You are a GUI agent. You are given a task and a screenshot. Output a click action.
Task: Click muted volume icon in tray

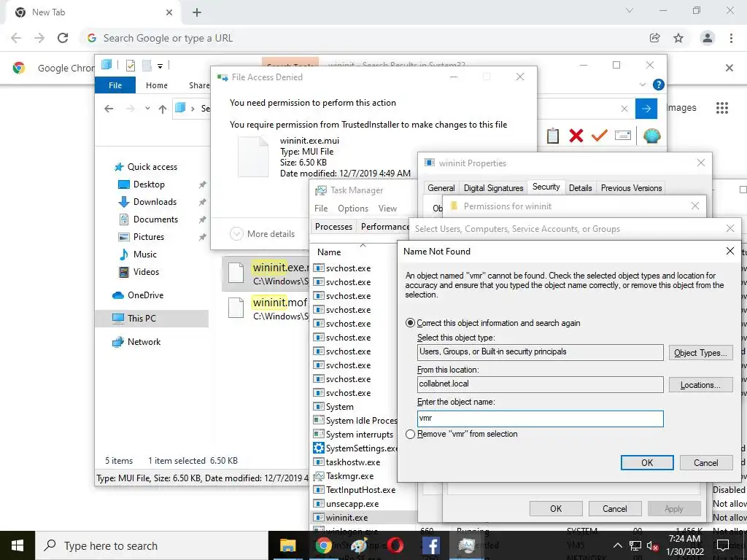652,545
